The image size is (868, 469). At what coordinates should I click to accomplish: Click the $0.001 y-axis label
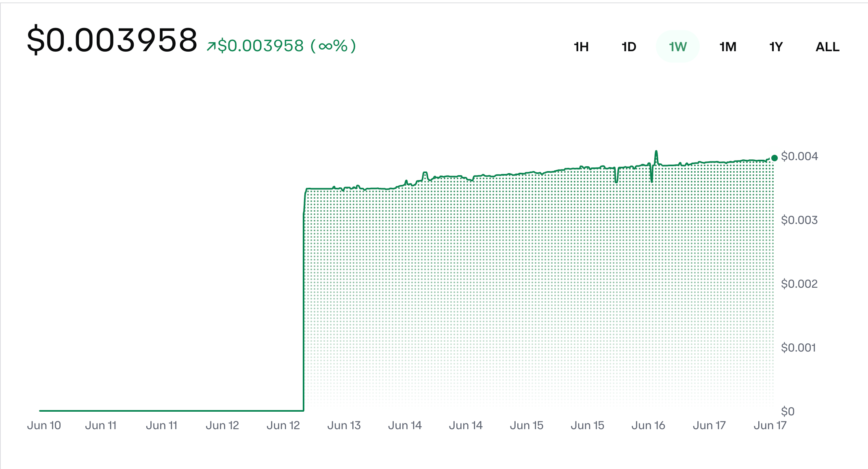(x=799, y=347)
